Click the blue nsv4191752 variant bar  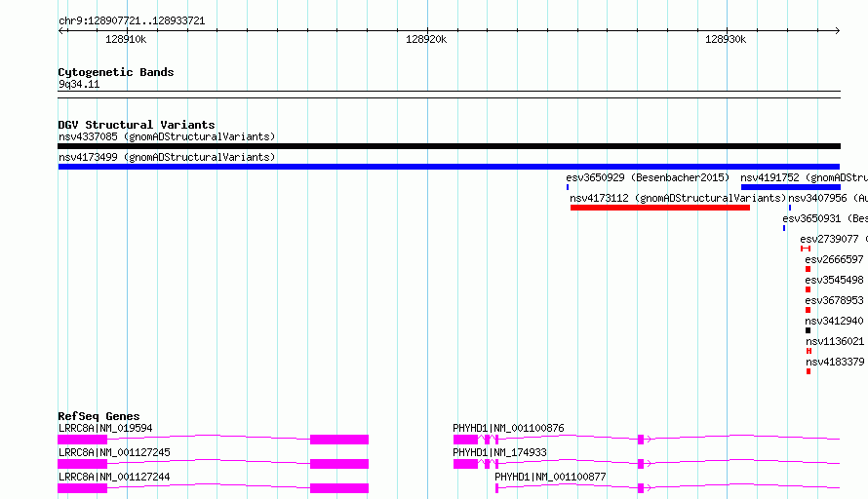click(791, 187)
